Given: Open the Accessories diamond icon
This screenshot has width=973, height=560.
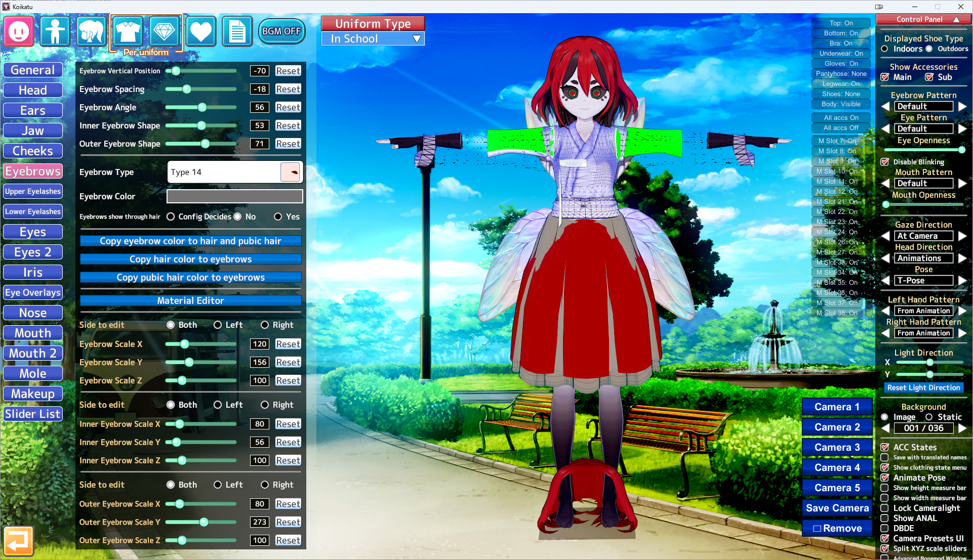Looking at the screenshot, I should tap(164, 31).
